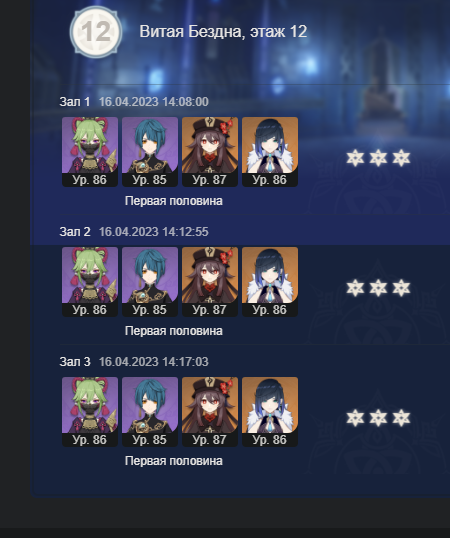This screenshot has width=450, height=538.
Task: Select Yelan portrait in Зал 1
Action: [270, 152]
